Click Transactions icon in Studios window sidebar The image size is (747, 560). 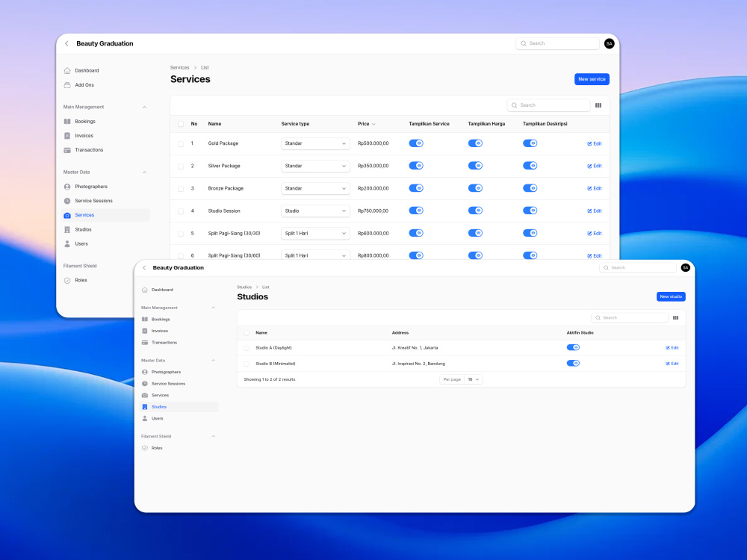coord(145,343)
